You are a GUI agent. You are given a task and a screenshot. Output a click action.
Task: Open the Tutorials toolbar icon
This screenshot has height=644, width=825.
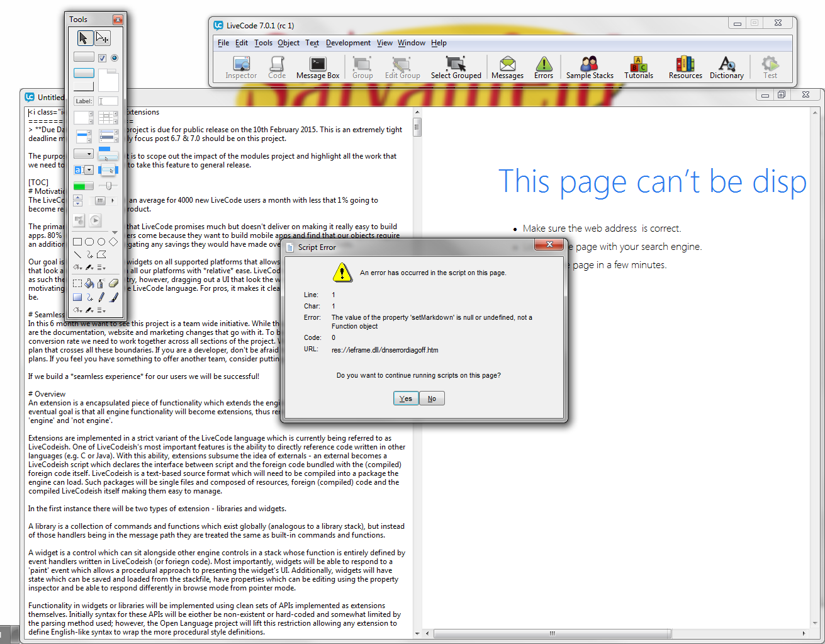(x=639, y=68)
